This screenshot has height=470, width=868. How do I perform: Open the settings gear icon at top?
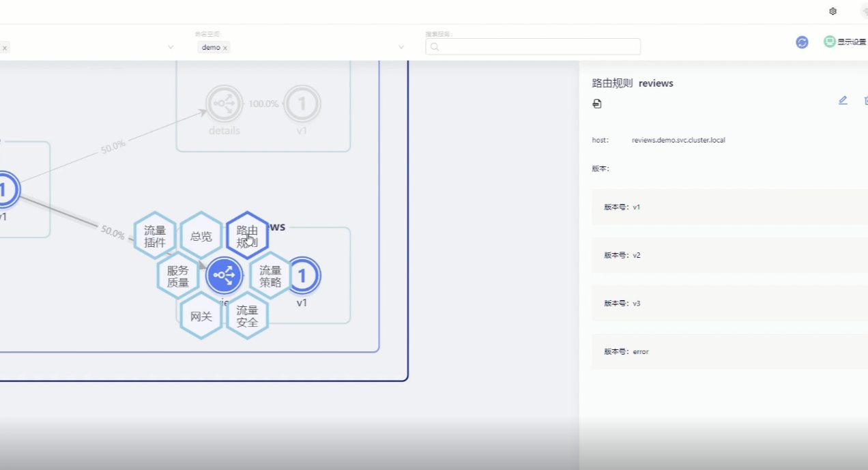(x=833, y=12)
